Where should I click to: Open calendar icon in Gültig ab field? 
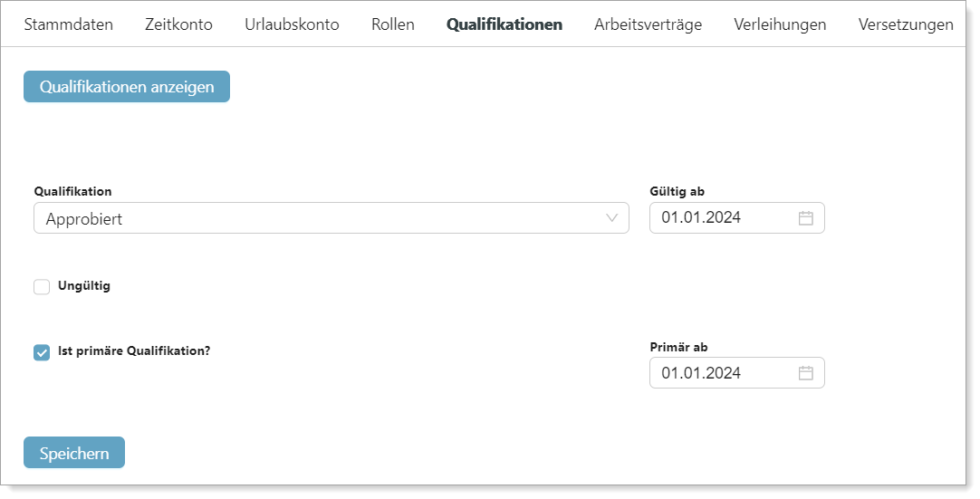coord(805,218)
